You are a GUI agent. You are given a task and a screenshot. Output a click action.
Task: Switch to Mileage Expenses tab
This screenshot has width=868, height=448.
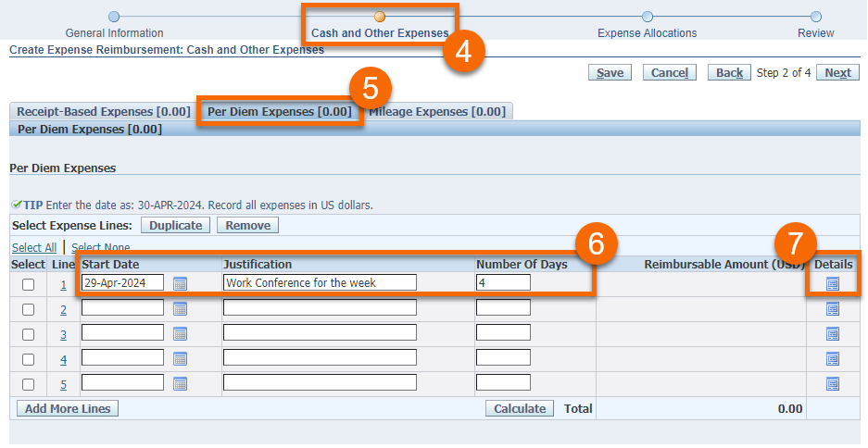tap(437, 112)
